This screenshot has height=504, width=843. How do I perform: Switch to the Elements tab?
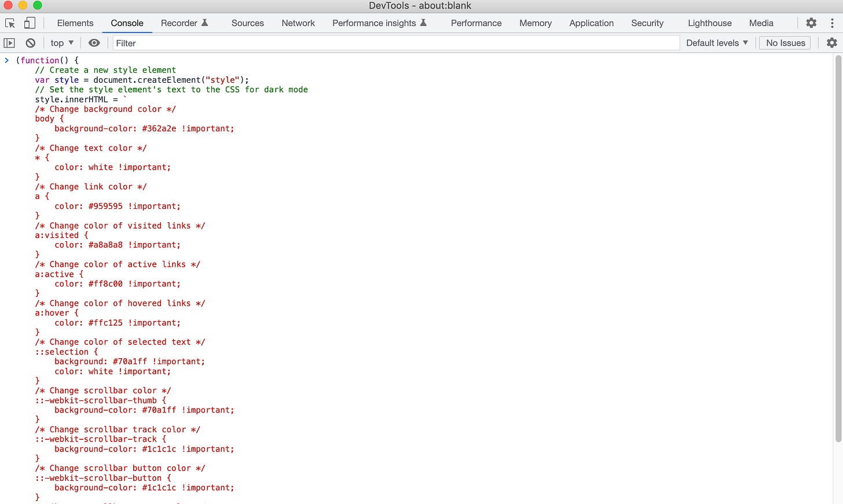coord(75,23)
